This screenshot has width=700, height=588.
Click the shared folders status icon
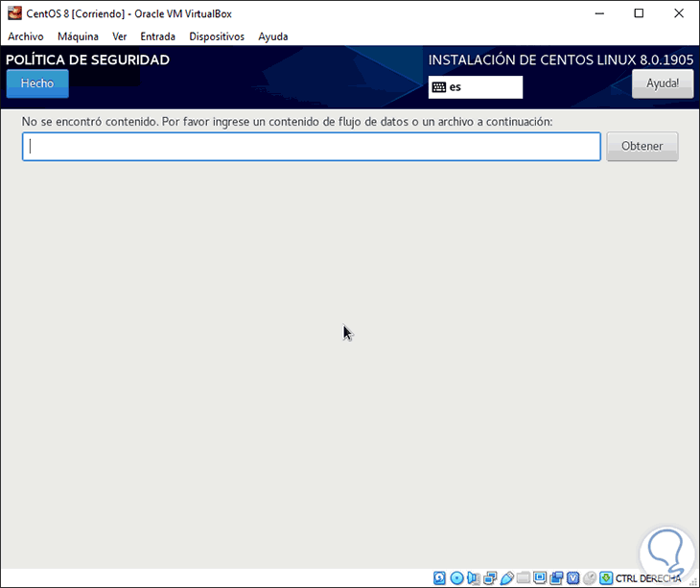[x=524, y=578]
